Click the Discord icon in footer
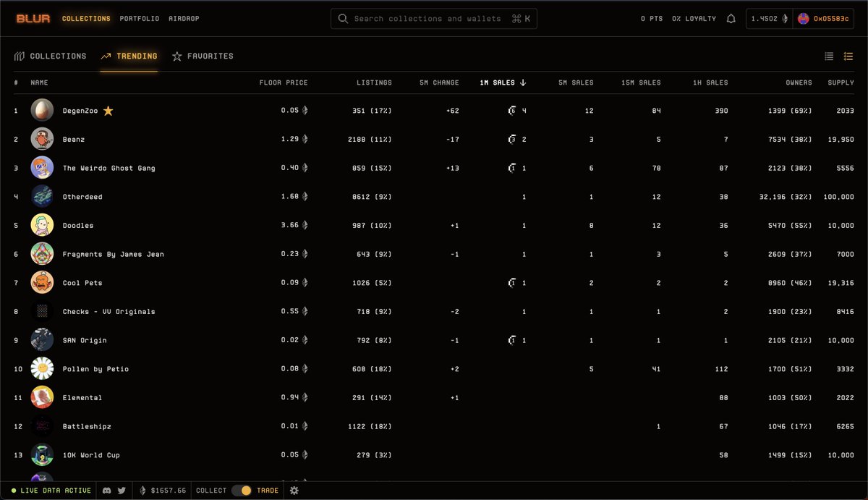 (108, 491)
